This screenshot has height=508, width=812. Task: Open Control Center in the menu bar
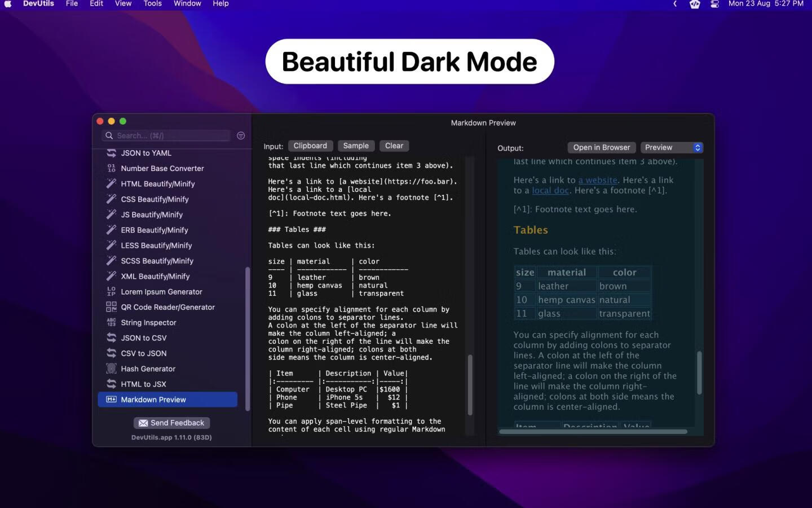pos(714,4)
